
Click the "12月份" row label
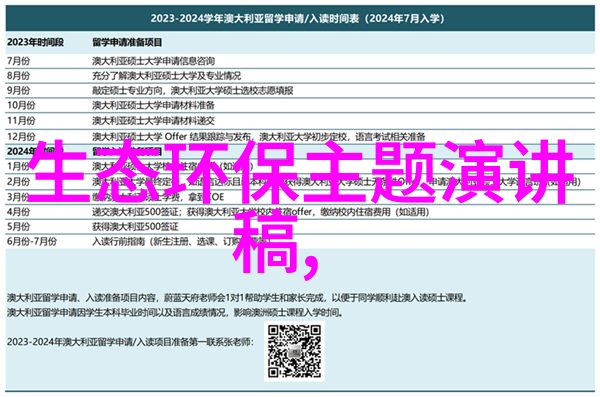(x=21, y=136)
